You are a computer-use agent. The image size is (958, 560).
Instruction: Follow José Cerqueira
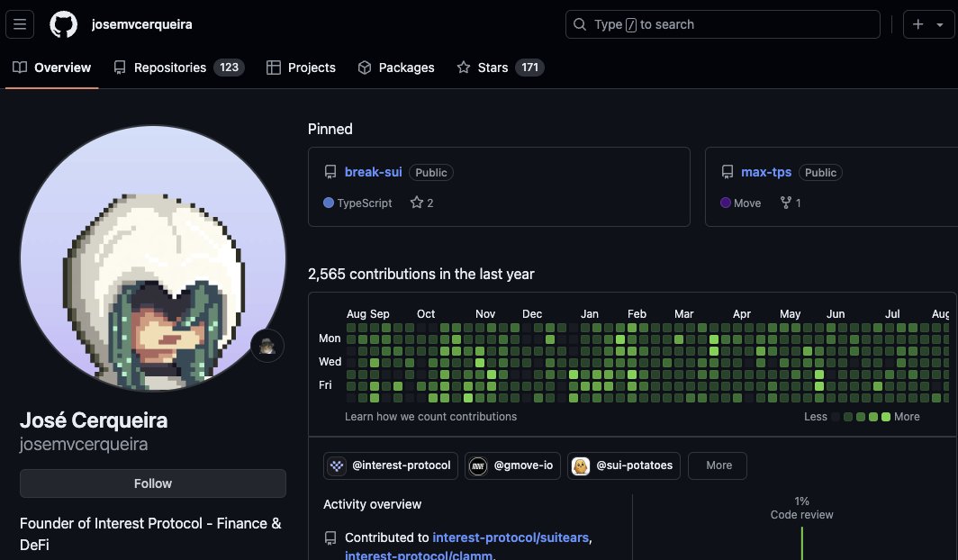pos(152,483)
